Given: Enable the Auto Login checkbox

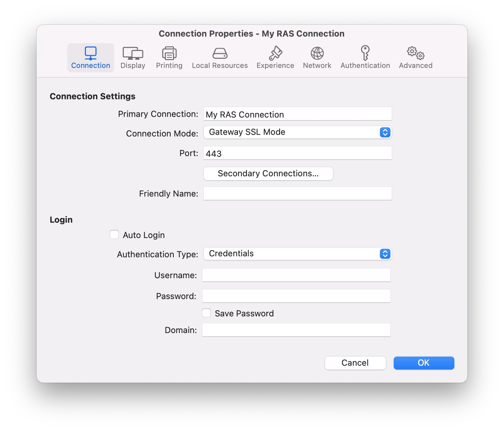Looking at the screenshot, I should coord(114,235).
